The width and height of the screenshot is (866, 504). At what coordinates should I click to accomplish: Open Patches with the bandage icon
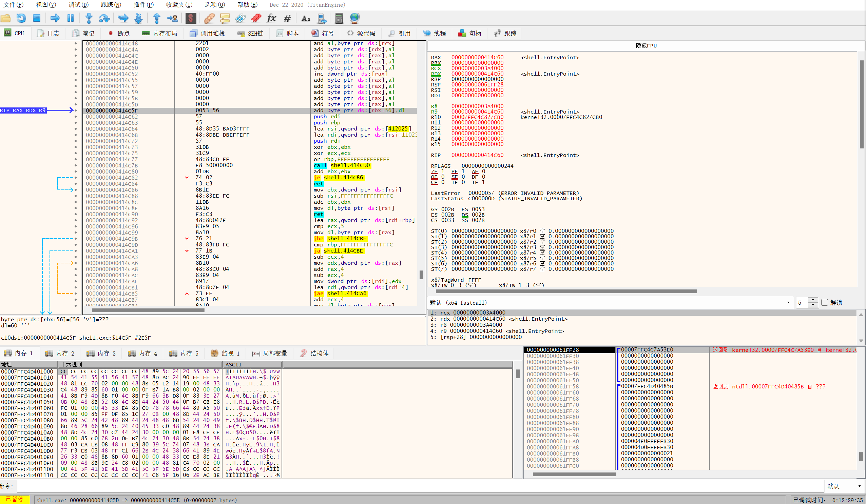[209, 18]
